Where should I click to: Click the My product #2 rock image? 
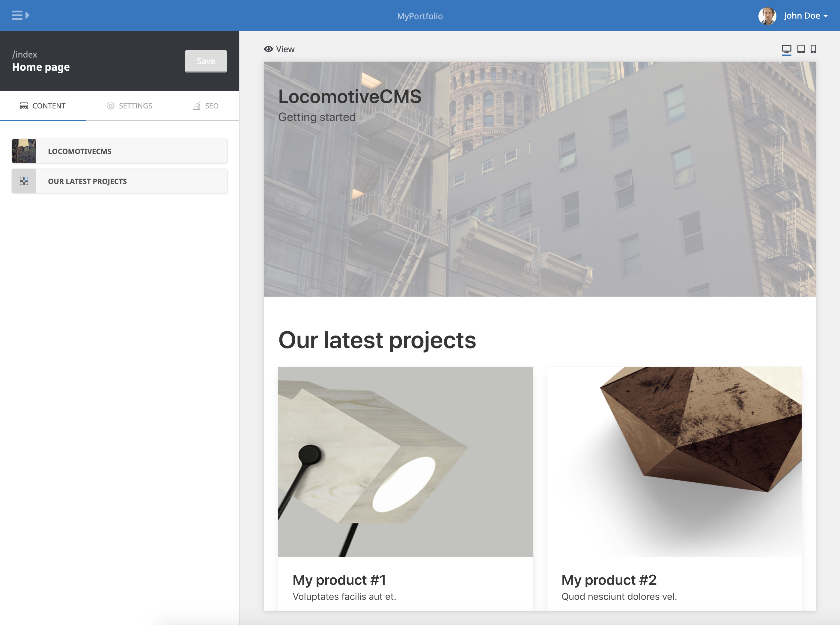pyautogui.click(x=674, y=462)
